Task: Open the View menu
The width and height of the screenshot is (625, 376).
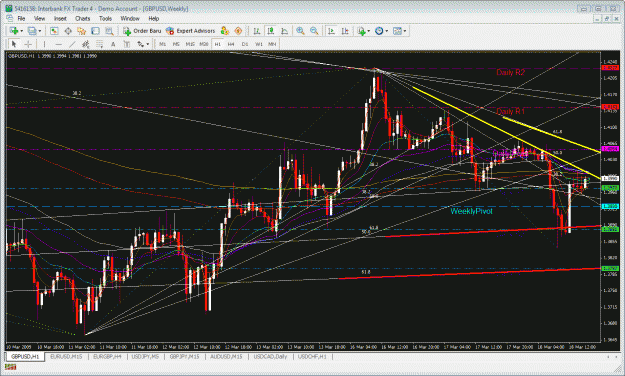Action: (x=39, y=18)
